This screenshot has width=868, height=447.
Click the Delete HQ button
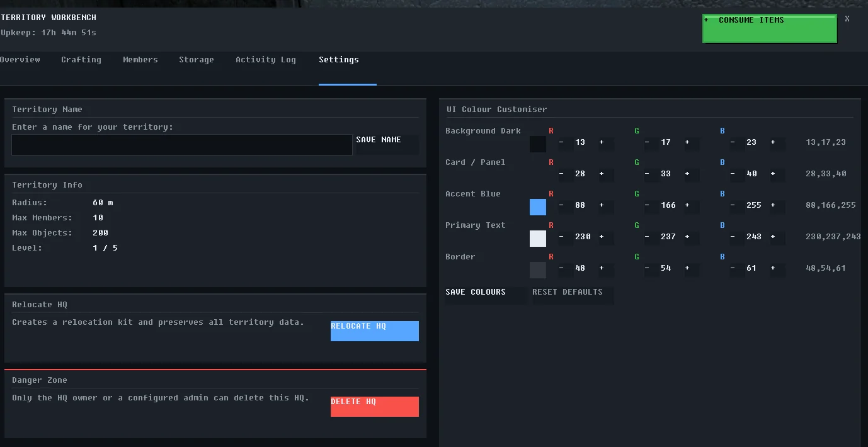375,407
